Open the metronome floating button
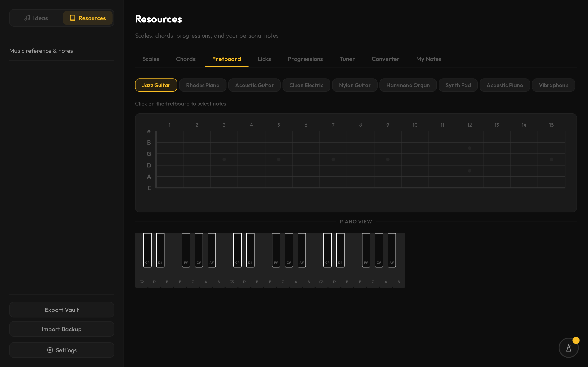 coord(568,348)
